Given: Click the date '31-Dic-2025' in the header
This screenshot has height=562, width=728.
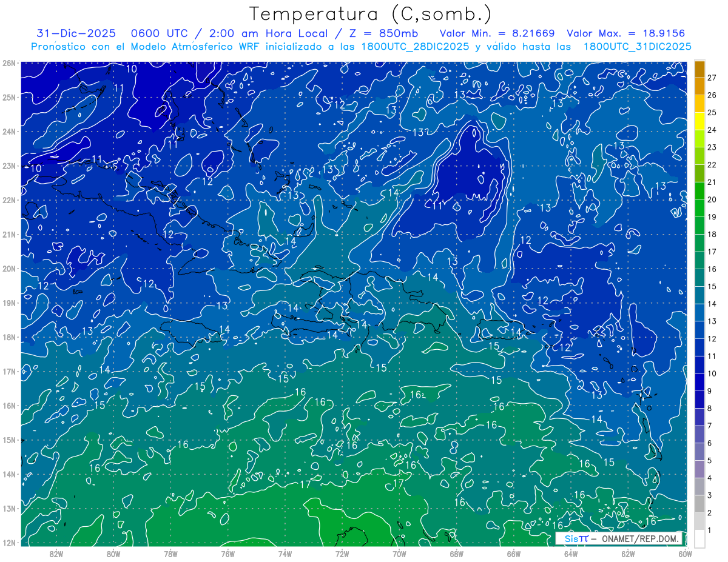Looking at the screenshot, I should (76, 33).
